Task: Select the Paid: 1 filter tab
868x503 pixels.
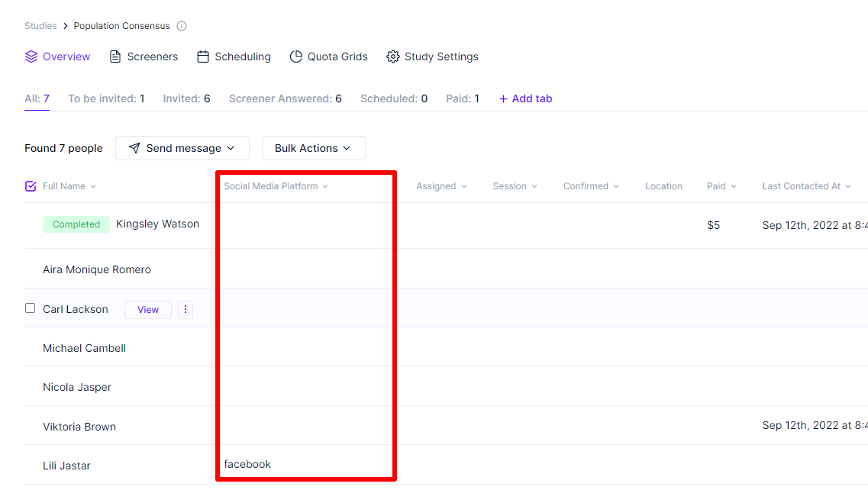Action: pyautogui.click(x=463, y=98)
